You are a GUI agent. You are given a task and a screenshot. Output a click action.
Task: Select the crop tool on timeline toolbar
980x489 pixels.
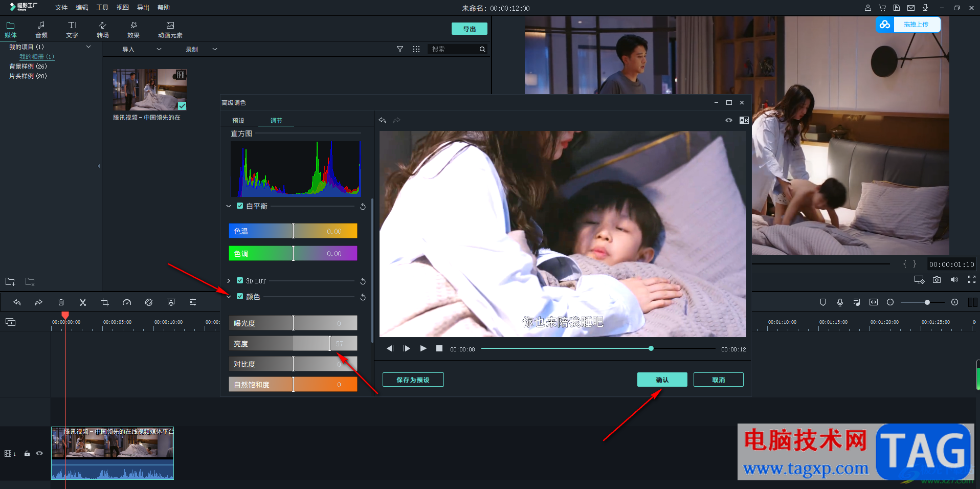tap(105, 302)
